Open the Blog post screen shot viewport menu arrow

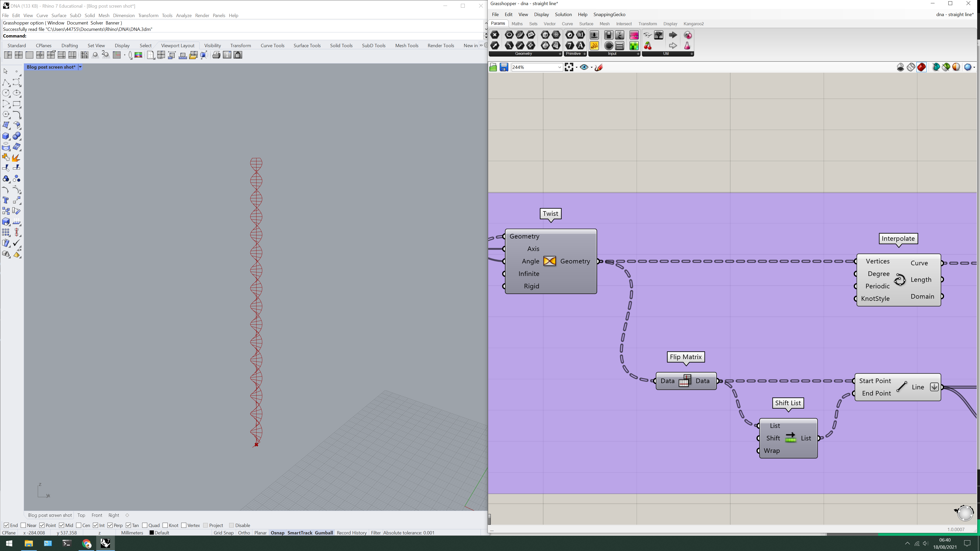80,67
